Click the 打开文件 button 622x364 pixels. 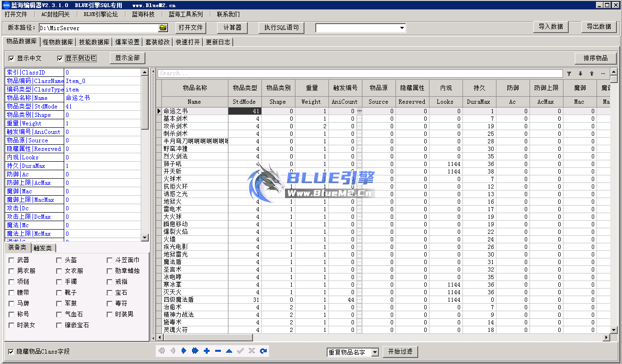191,28
